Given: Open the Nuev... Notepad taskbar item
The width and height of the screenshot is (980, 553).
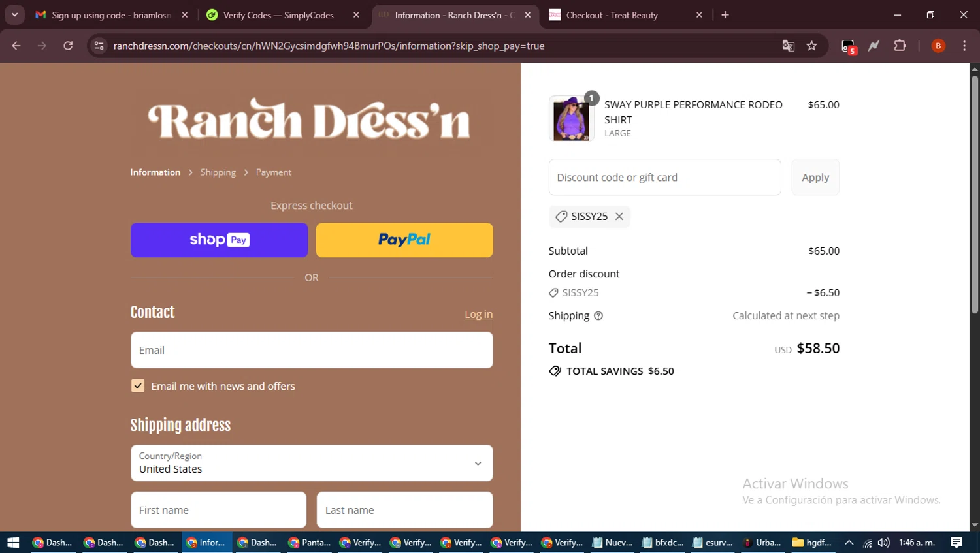Looking at the screenshot, I should [x=612, y=543].
